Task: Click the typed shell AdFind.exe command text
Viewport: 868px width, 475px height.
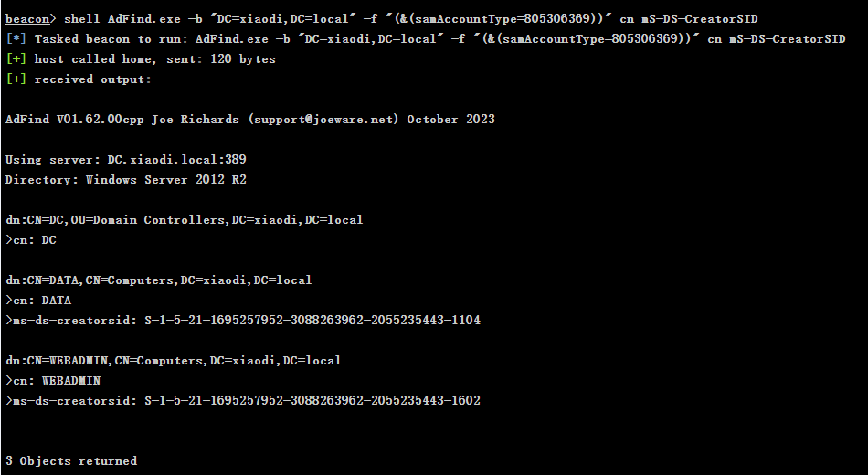Action: 411,19
